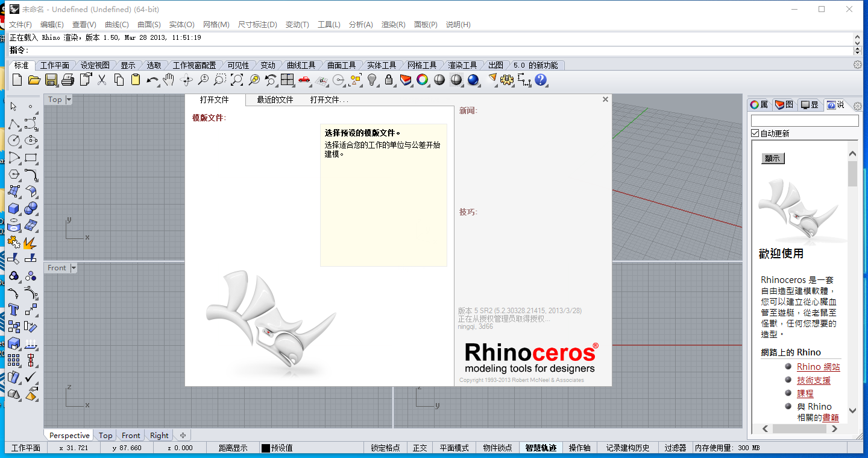The height and width of the screenshot is (458, 868).
Task: Open the 4 Viewports layout icon
Action: point(288,80)
